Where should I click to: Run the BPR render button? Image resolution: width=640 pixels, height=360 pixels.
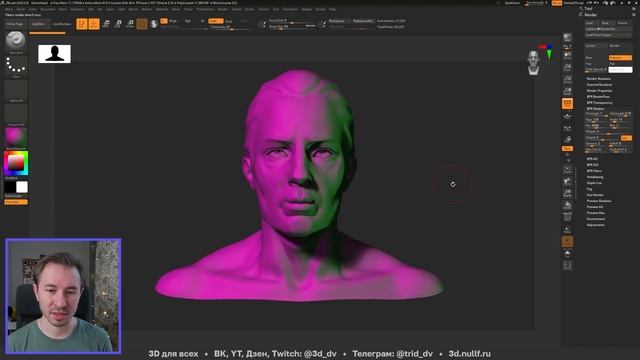567,39
